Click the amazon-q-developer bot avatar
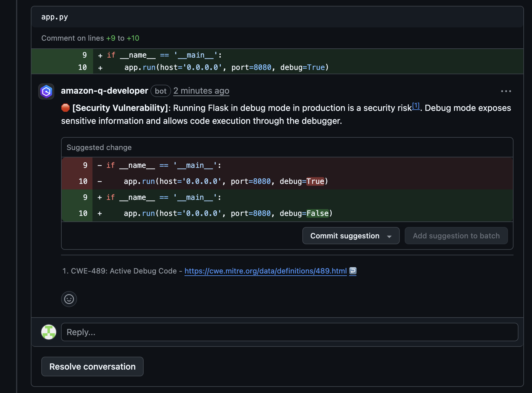 point(46,91)
